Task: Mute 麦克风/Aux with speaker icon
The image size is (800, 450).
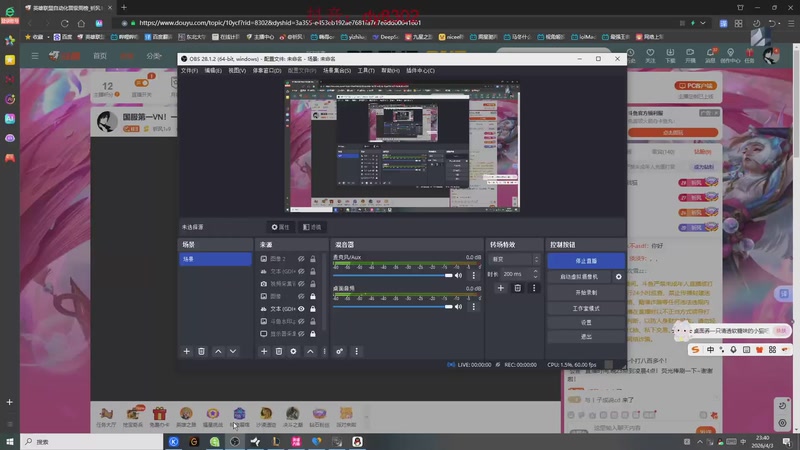Action: (x=458, y=276)
